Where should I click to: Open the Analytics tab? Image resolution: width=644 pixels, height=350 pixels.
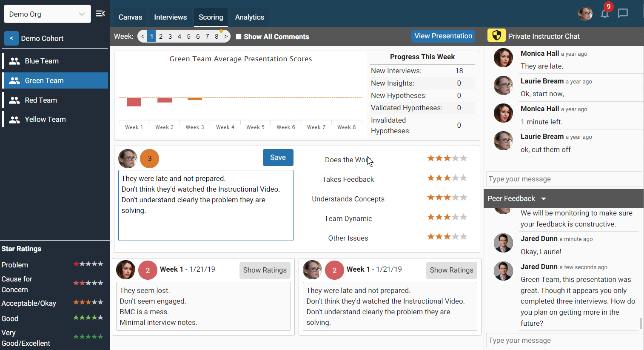pos(249,17)
